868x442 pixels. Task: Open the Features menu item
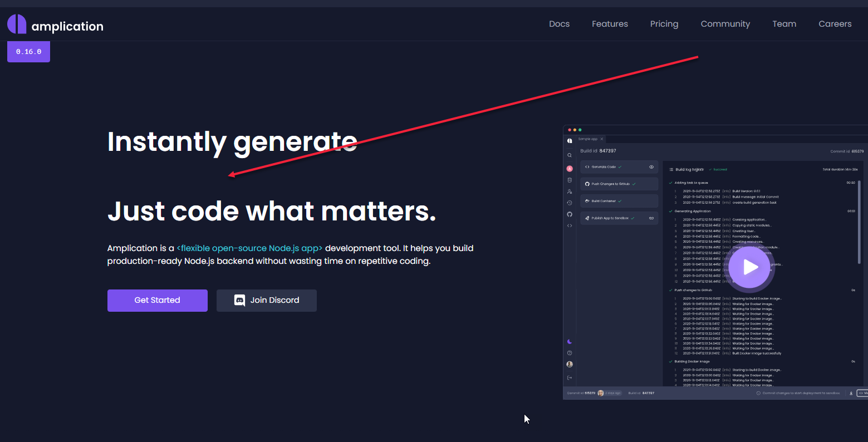610,24
